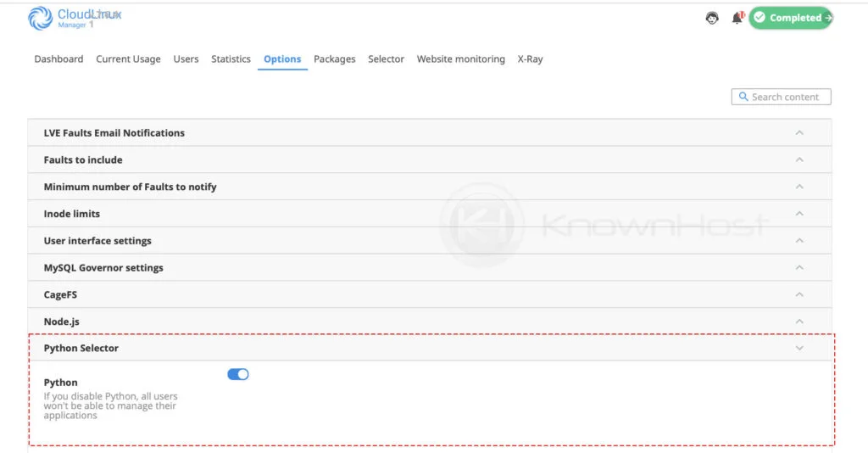Focus the Search content field
Image resolution: width=868 pixels, height=453 pixels.
[x=781, y=97]
